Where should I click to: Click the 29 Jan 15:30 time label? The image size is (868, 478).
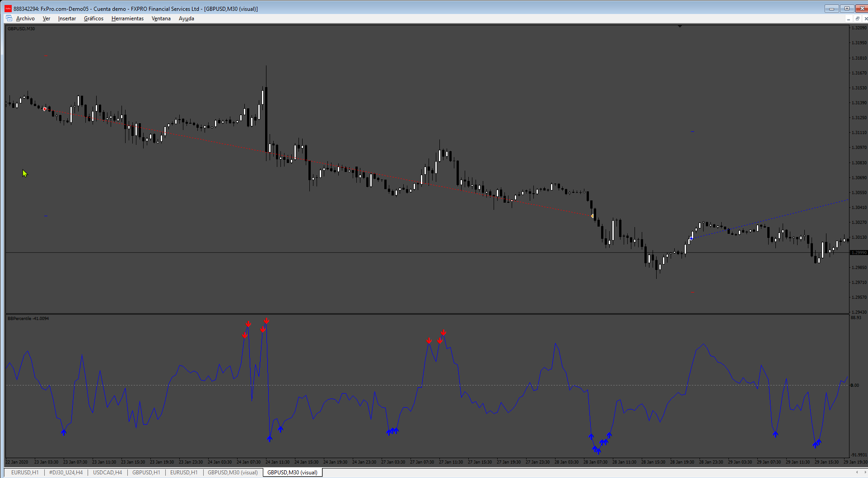pos(827,462)
